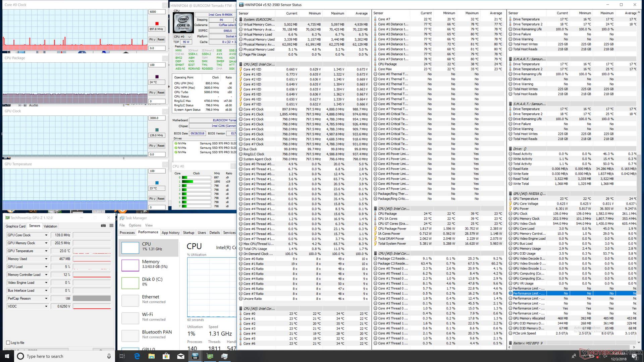Click the GPU-Z screenshot camera icon

(103, 226)
